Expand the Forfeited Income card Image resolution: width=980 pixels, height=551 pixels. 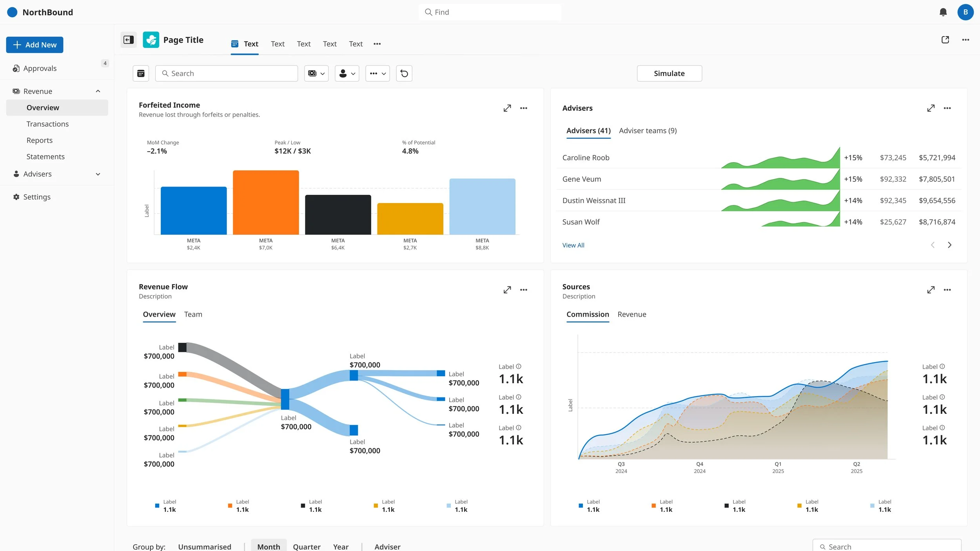(507, 108)
